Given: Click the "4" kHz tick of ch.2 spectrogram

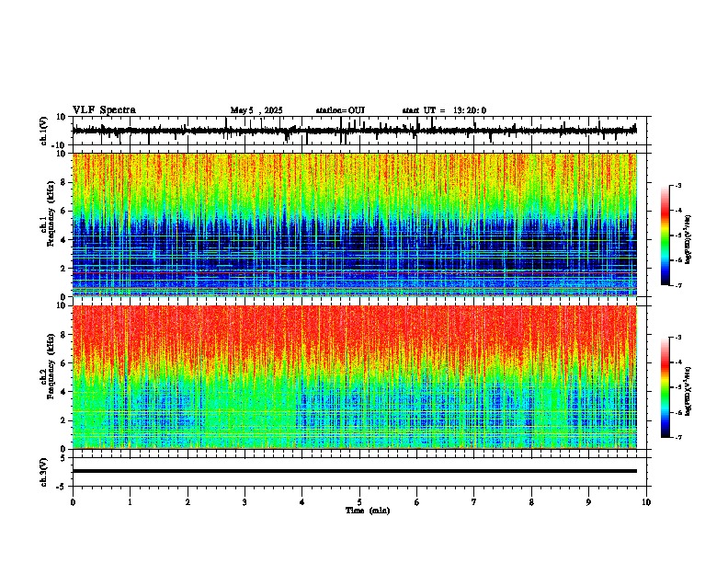Looking at the screenshot, I should (63, 392).
